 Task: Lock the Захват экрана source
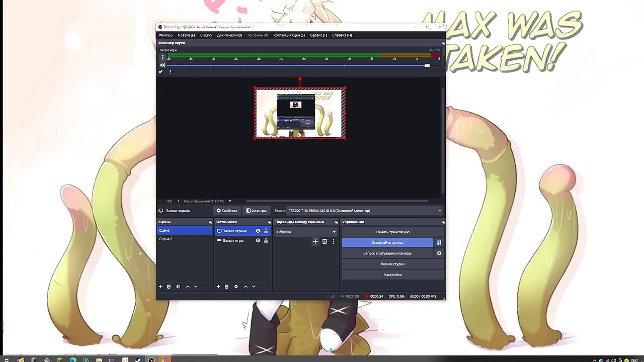[266, 231]
